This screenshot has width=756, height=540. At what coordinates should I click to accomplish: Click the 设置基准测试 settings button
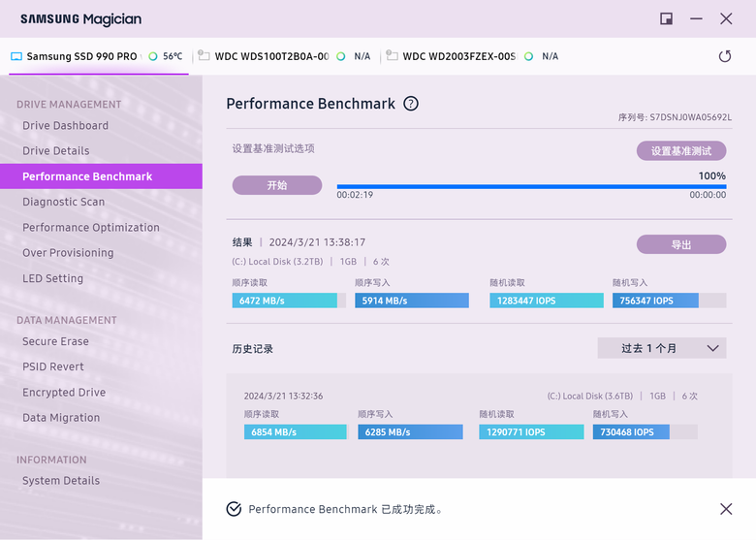(681, 151)
